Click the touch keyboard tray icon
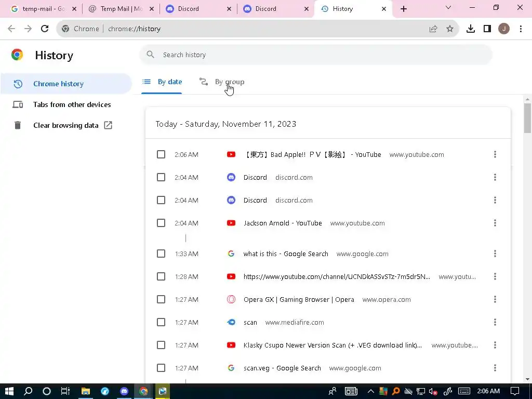Viewport: 532px width, 399px height. tap(464, 392)
